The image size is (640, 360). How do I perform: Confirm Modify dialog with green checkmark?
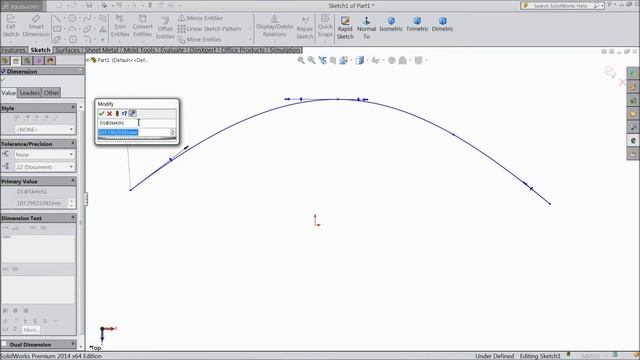pyautogui.click(x=102, y=113)
